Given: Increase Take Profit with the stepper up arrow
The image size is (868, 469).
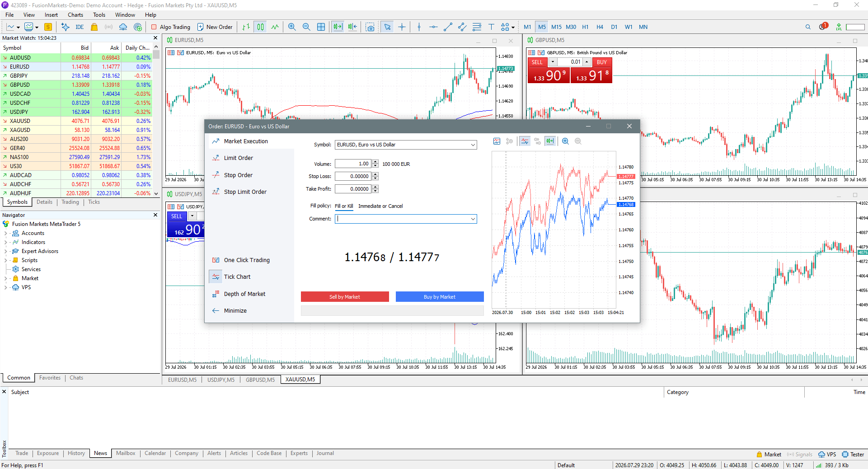Looking at the screenshot, I should coord(375,187).
